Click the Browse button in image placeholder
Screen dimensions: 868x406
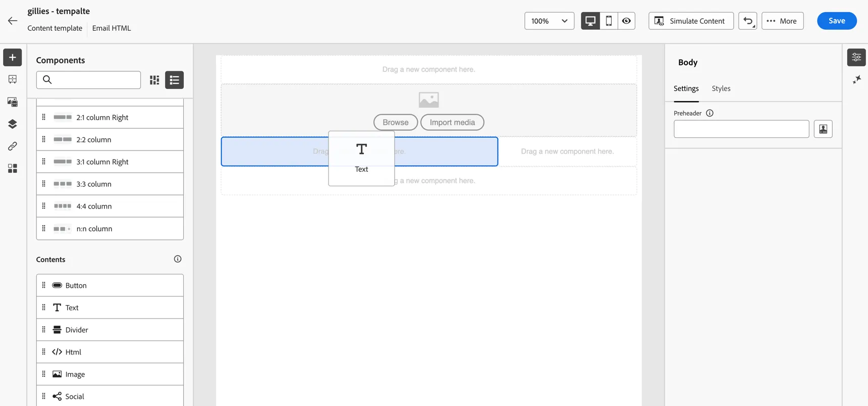tap(396, 122)
